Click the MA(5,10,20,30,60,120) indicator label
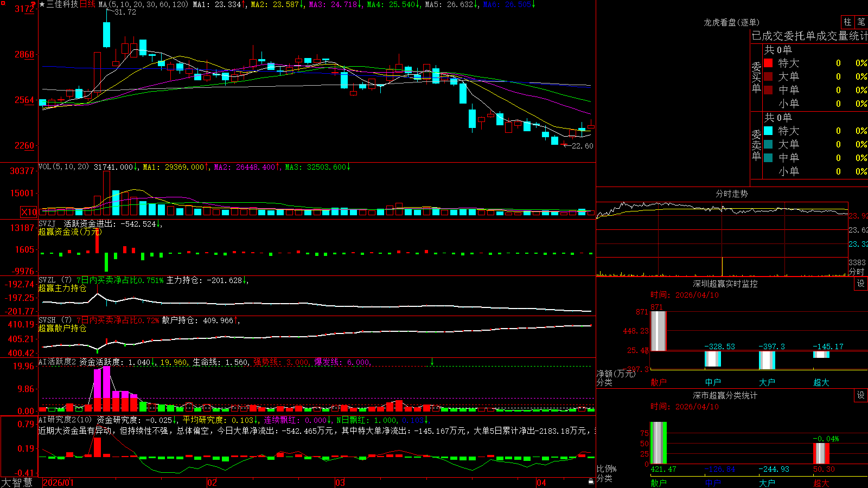 tap(143, 4)
